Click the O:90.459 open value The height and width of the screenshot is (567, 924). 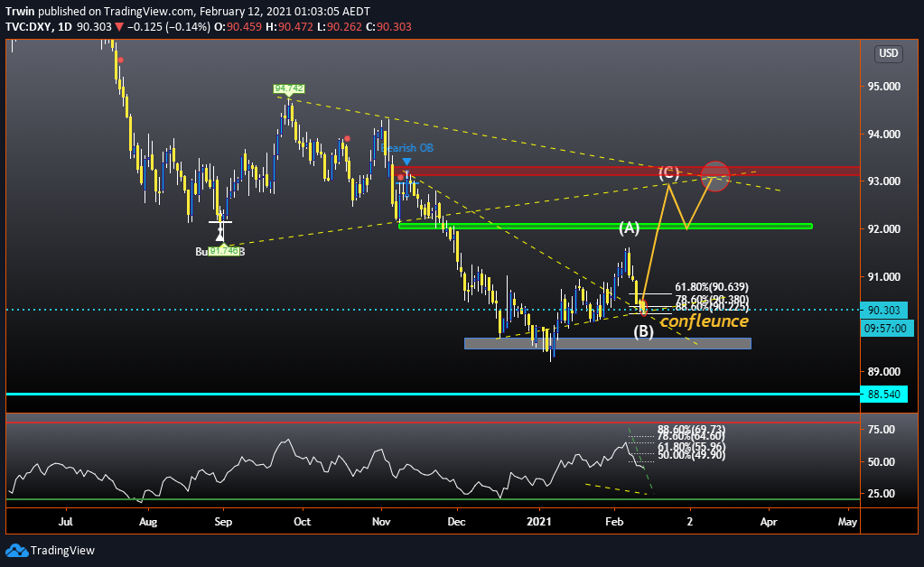(x=238, y=27)
